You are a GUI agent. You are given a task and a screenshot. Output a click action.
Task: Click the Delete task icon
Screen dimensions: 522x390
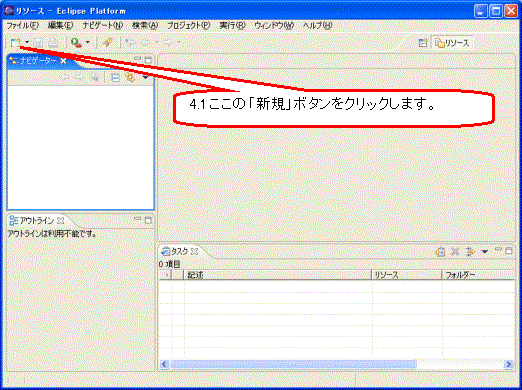pos(455,252)
